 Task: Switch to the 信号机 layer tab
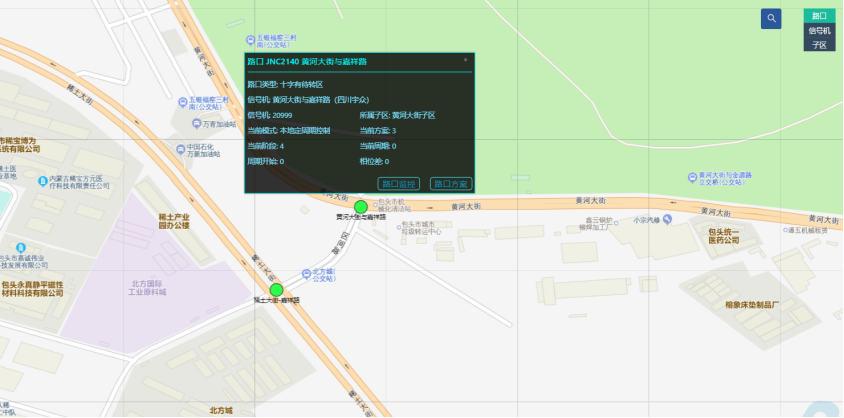819,30
